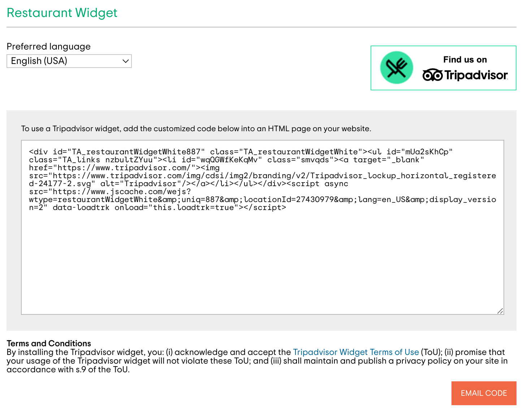Click the Tripadvisor wordmark in the widget
The height and width of the screenshot is (420, 523).
tap(476, 75)
